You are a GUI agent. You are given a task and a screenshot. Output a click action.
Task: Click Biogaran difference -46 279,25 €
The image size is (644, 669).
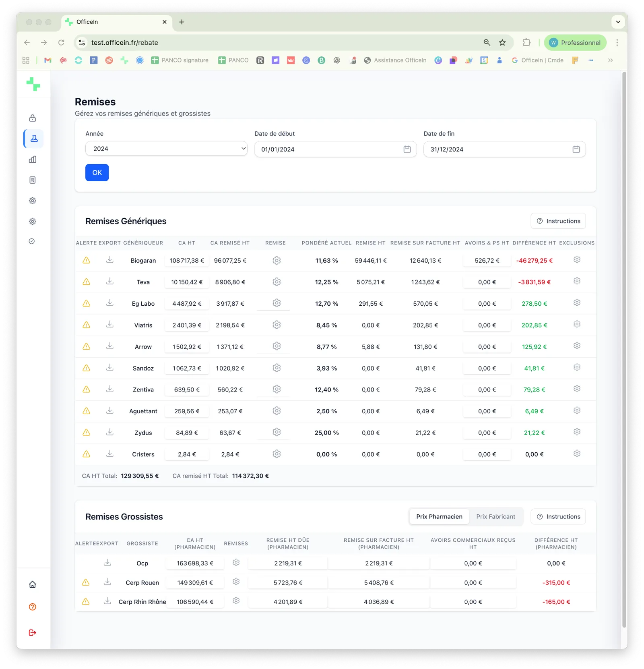tap(534, 260)
